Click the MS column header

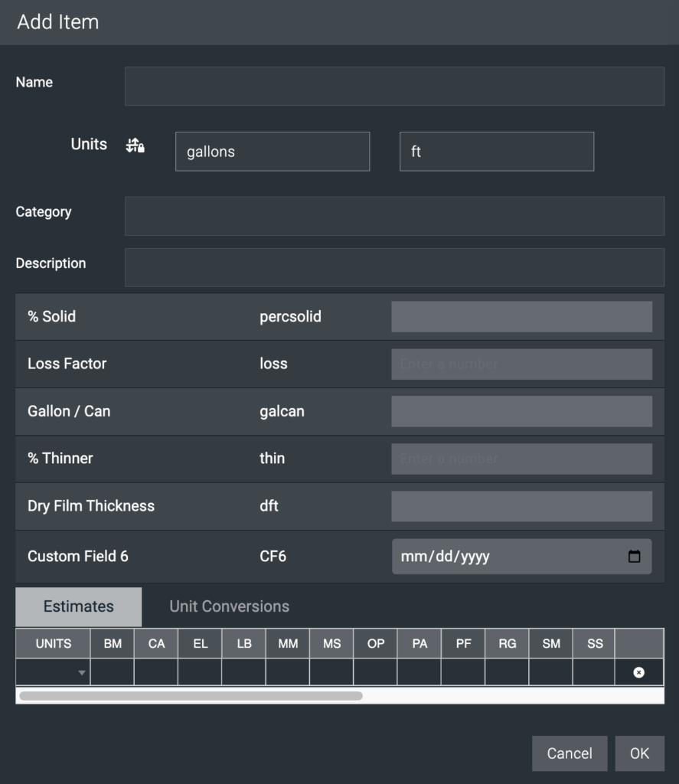(331, 643)
